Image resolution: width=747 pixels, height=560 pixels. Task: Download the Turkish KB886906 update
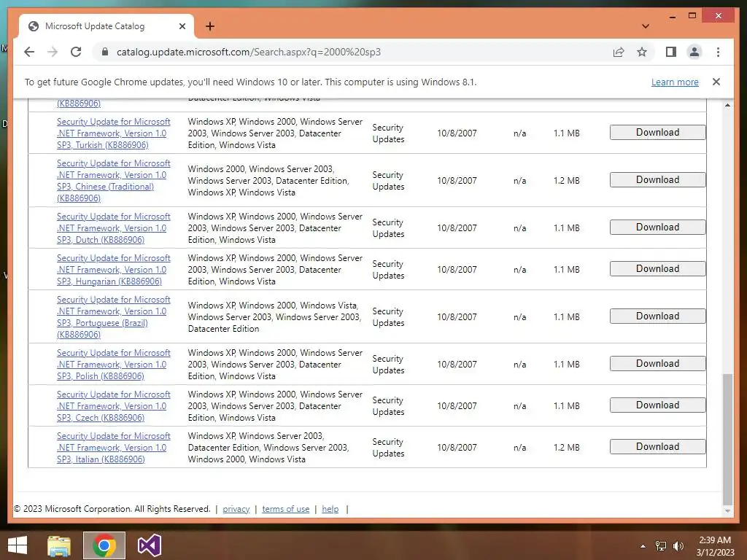657,133
